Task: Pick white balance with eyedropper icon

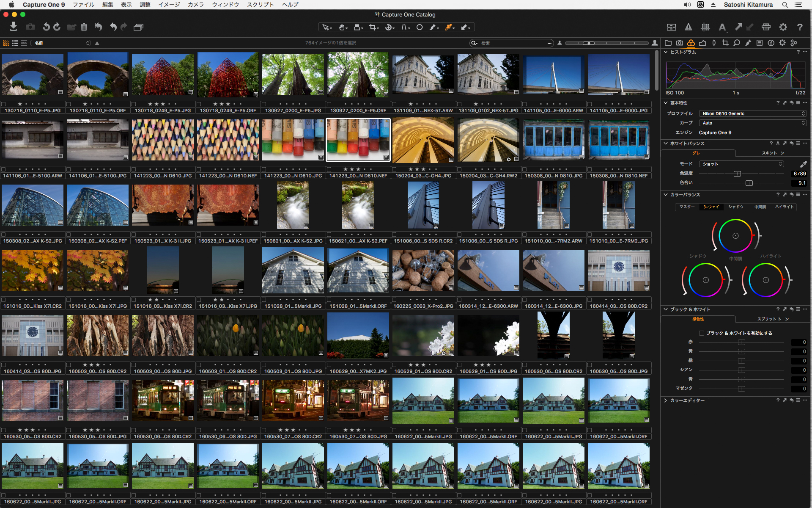Action: coord(803,164)
